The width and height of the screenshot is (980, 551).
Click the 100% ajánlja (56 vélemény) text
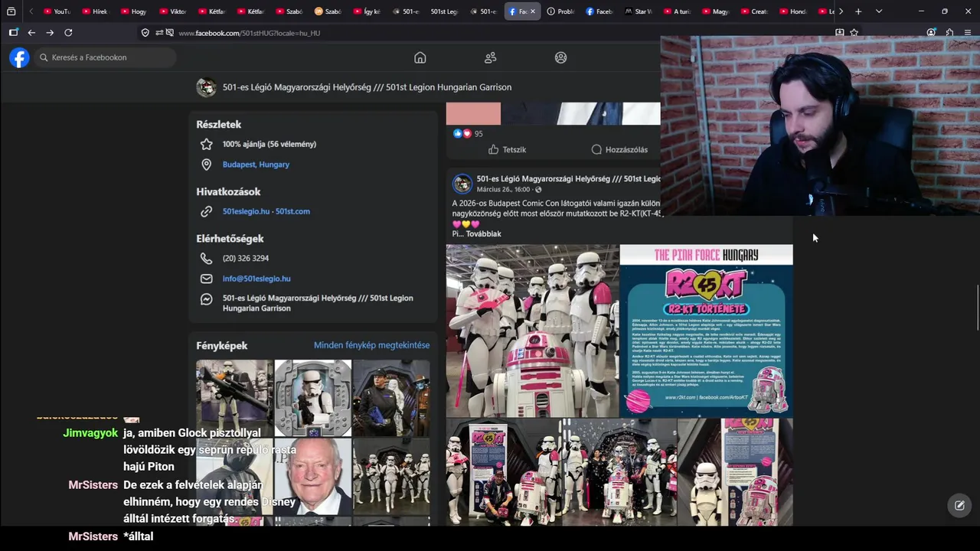(269, 144)
